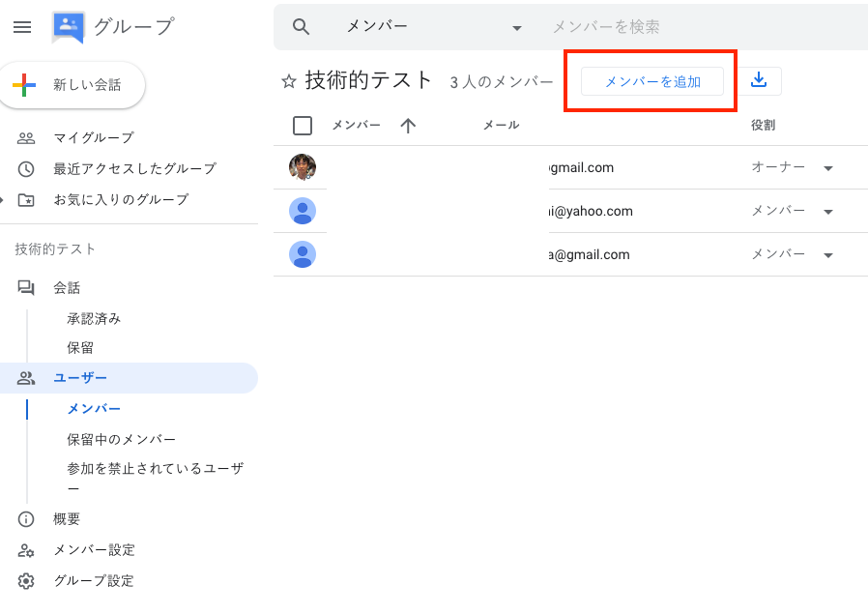Click the メンバー column header
The image size is (868, 614).
pos(356,126)
